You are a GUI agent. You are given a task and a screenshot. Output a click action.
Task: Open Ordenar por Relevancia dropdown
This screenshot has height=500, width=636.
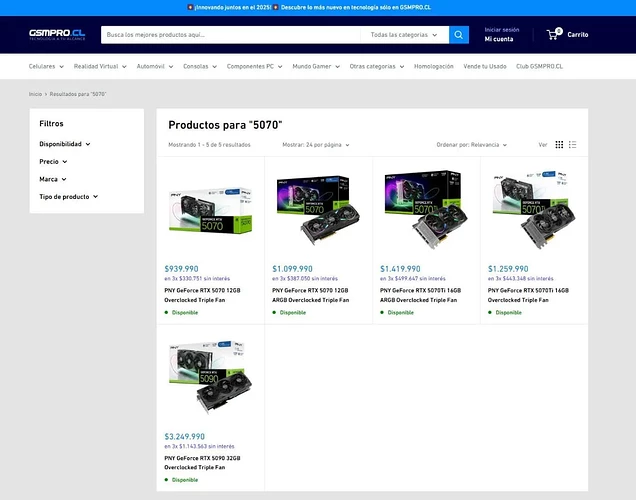coord(471,145)
